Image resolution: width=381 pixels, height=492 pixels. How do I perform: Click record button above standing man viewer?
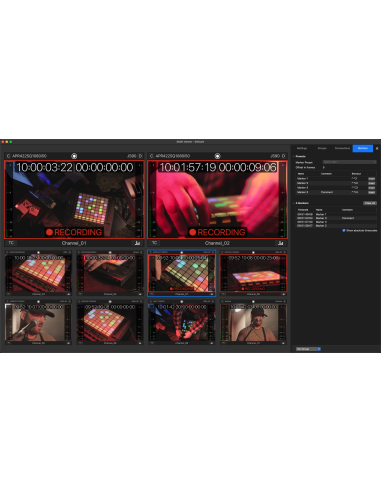(253, 301)
